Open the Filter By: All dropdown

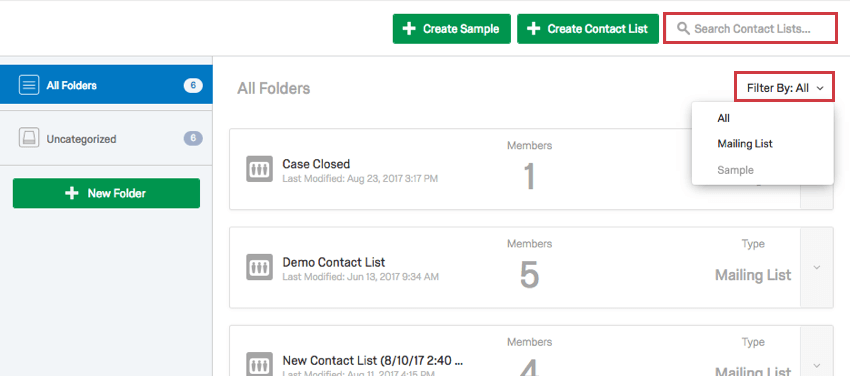784,88
